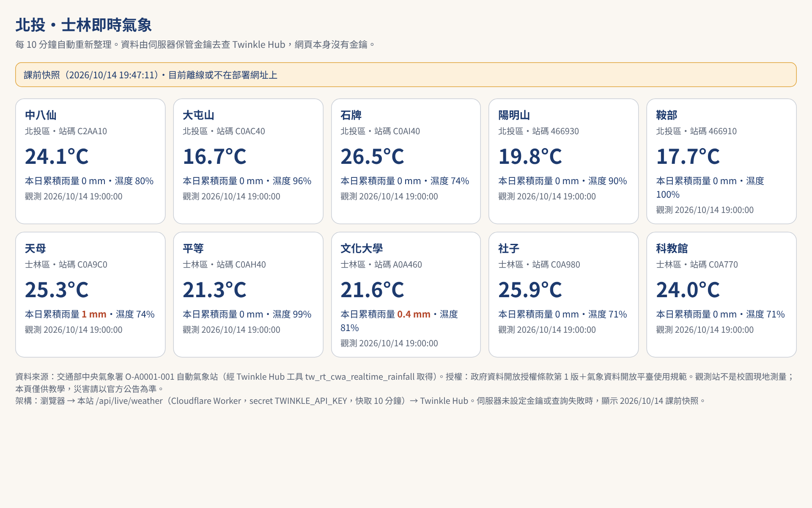Select the 16.7°C temperature value

coord(214,156)
